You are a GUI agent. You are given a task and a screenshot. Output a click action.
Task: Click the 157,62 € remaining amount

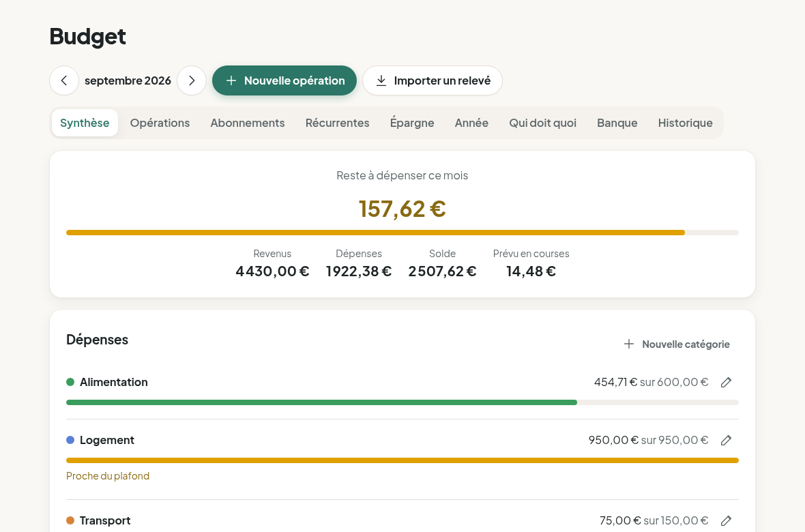[x=402, y=209]
